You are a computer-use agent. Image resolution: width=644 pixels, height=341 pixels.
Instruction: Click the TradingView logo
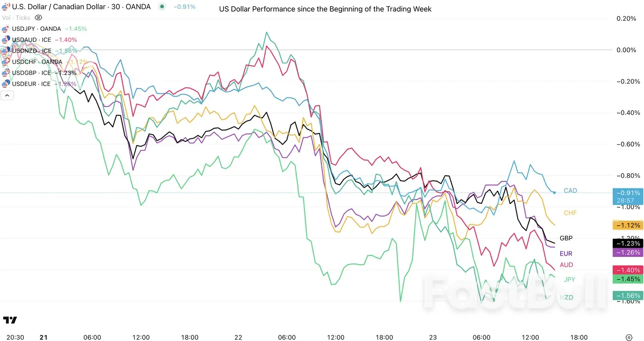[x=10, y=320]
